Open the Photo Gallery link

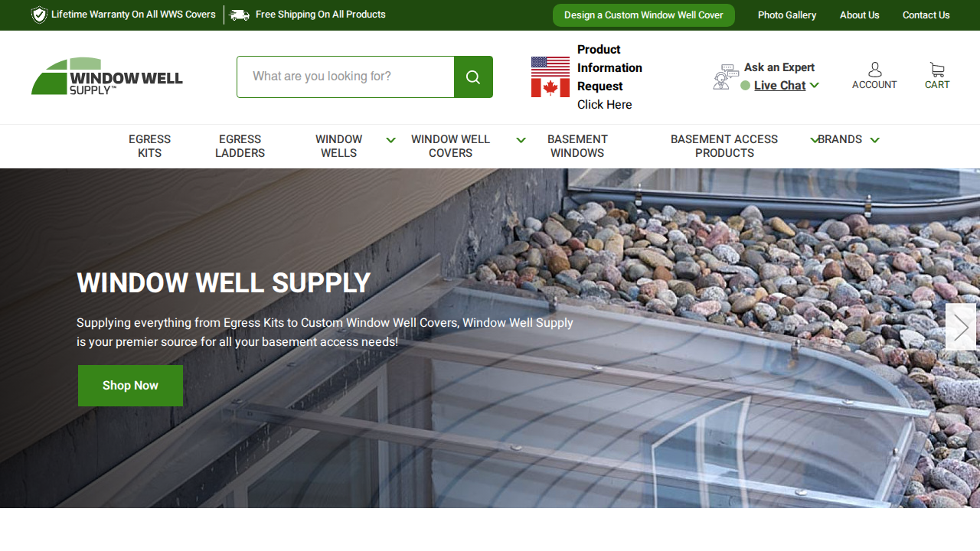[787, 15]
